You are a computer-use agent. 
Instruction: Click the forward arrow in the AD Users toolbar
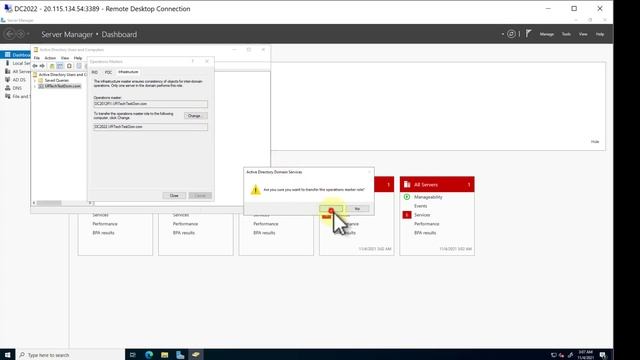[42, 66]
